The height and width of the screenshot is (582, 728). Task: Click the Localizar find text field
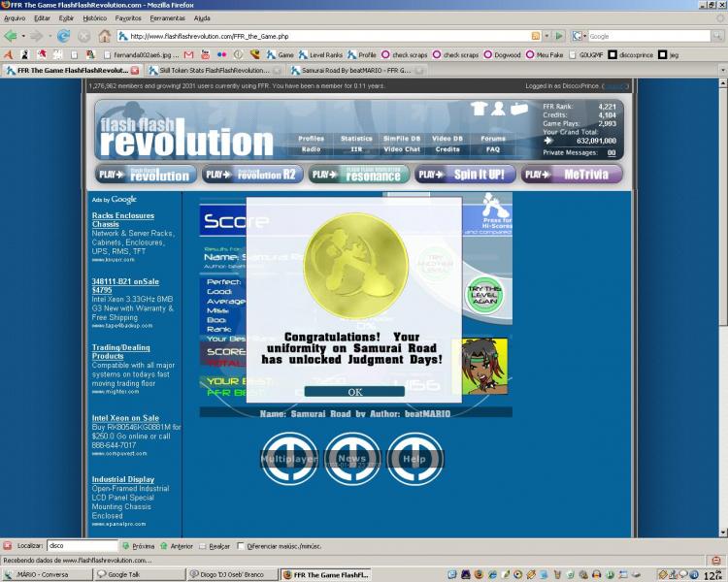coord(83,546)
